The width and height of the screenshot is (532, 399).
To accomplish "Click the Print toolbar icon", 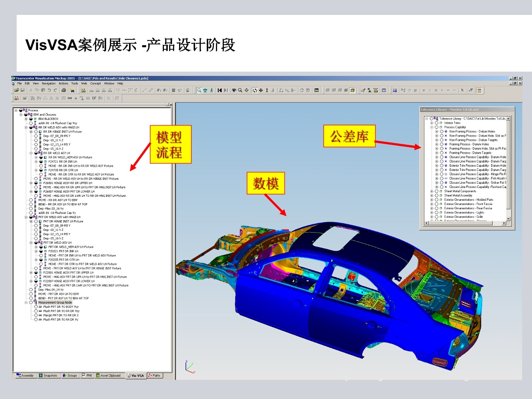I will pos(64,90).
